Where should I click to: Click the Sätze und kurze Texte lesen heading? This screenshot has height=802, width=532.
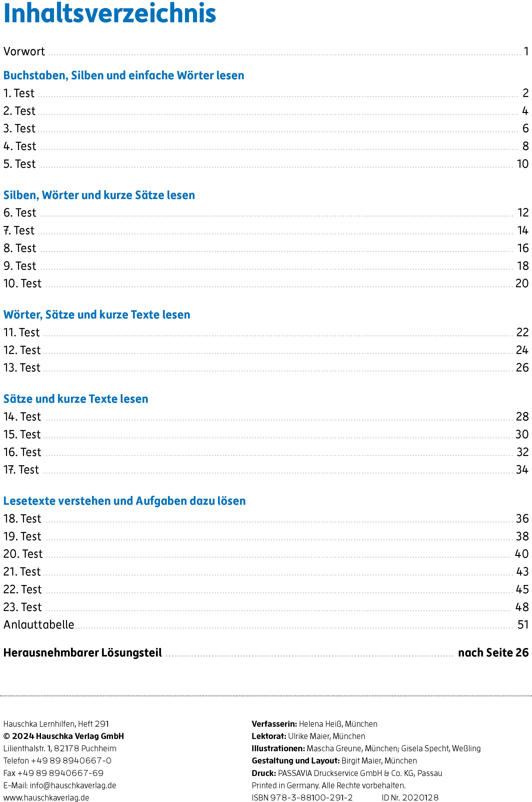(x=76, y=399)
